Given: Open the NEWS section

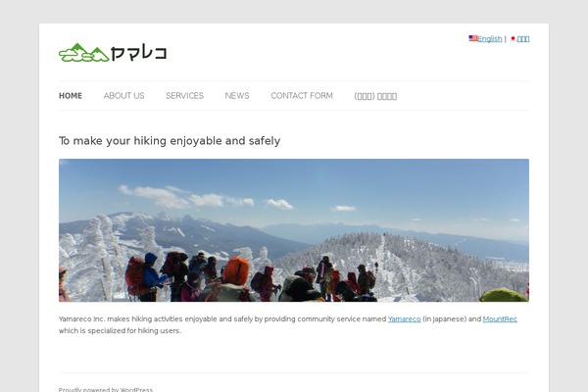Looking at the screenshot, I should click(237, 96).
